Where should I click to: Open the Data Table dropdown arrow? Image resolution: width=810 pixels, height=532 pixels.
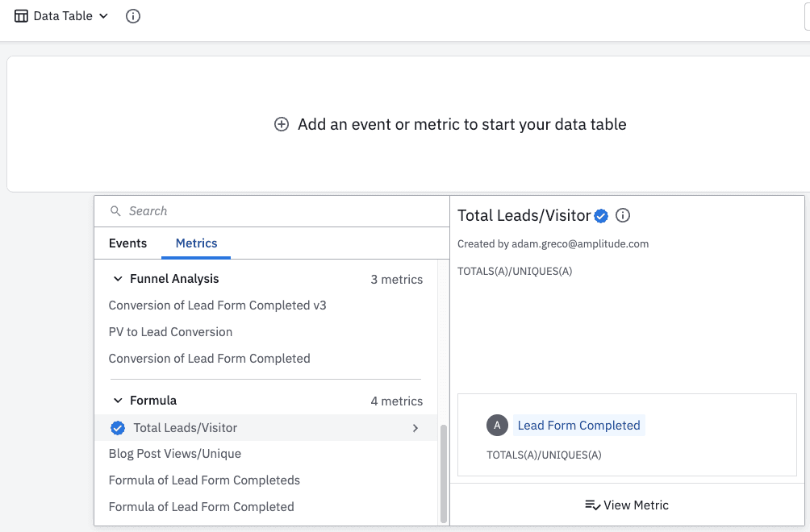tap(103, 16)
